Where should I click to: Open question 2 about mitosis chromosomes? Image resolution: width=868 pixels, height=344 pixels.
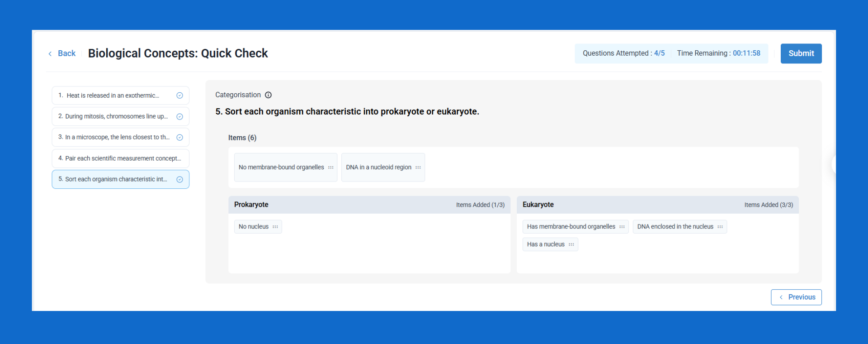[121, 117]
